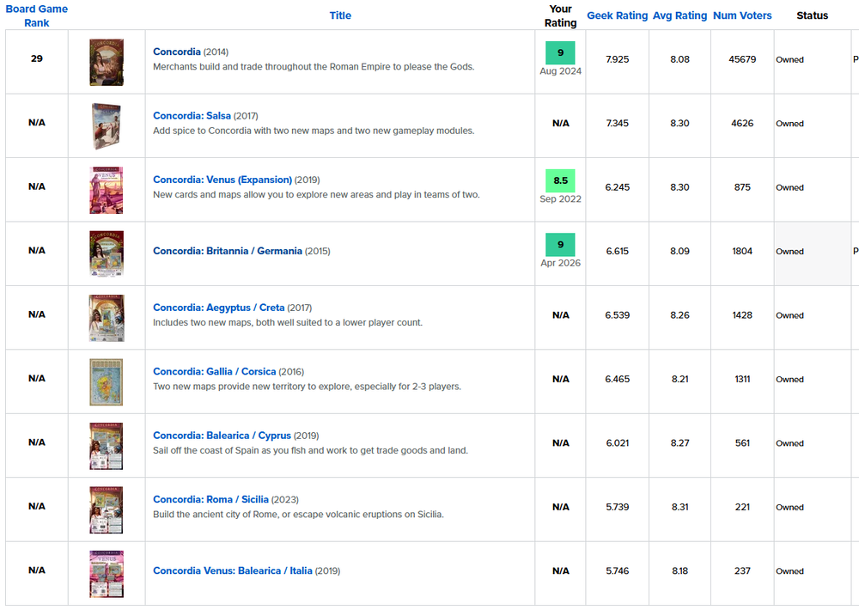Click voter count 875
The height and width of the screenshot is (616, 859).
coord(742,187)
